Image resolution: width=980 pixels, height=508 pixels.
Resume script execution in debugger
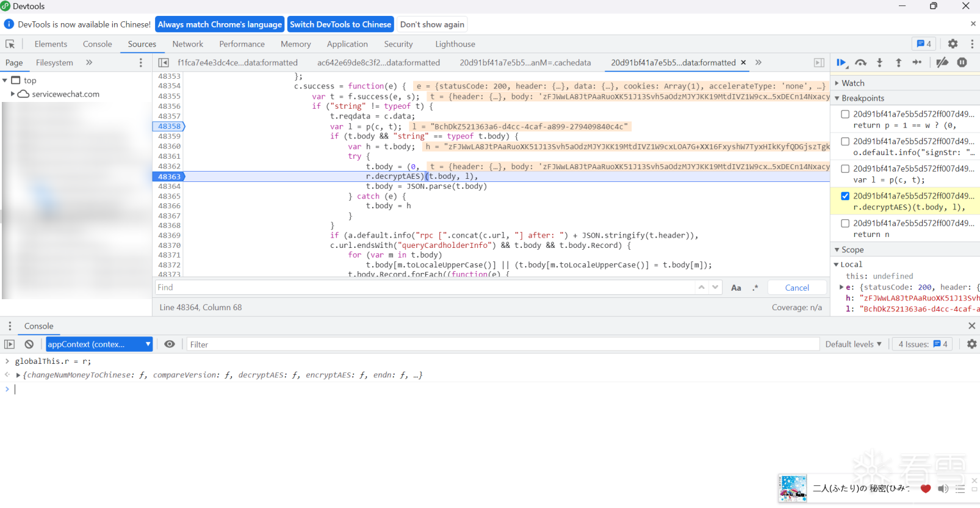point(841,62)
